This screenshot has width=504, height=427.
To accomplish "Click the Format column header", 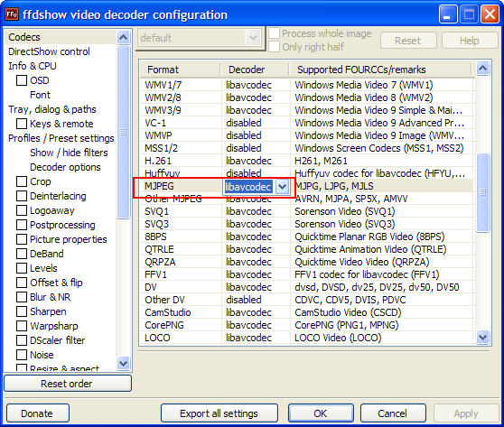I will (x=181, y=70).
